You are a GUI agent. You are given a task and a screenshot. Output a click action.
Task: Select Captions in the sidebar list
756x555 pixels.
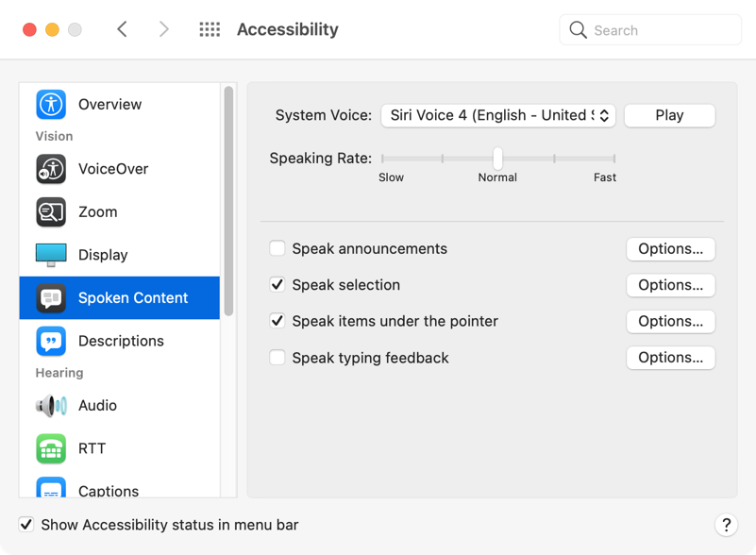(109, 490)
